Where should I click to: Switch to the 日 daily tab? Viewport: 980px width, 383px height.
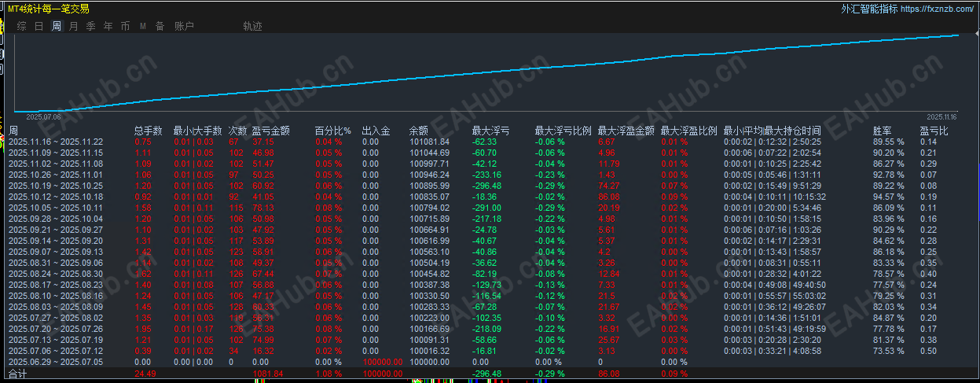[39, 26]
